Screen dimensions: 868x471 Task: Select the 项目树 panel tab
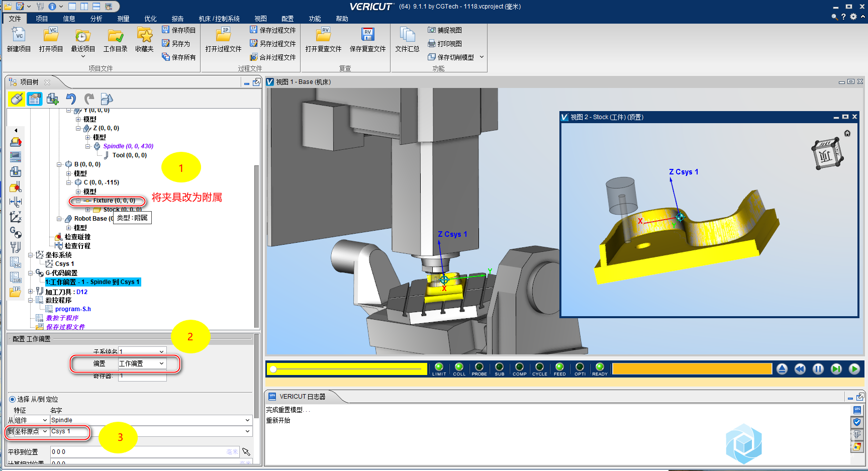(x=29, y=82)
